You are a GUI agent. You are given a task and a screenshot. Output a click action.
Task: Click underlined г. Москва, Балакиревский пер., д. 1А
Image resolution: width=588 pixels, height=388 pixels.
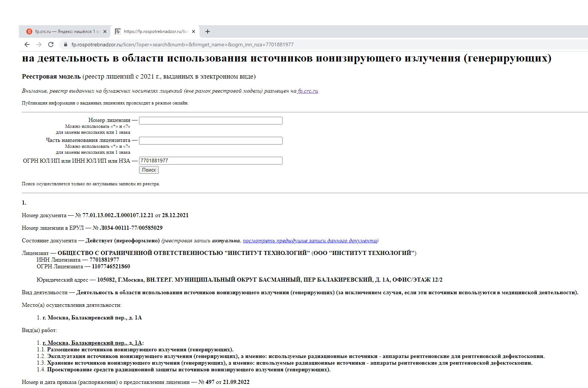click(92, 343)
